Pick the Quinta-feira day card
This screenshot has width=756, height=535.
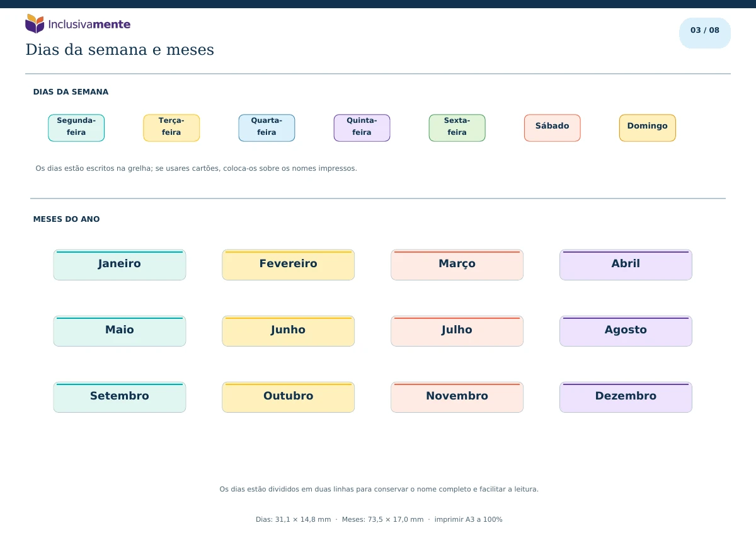pos(362,128)
